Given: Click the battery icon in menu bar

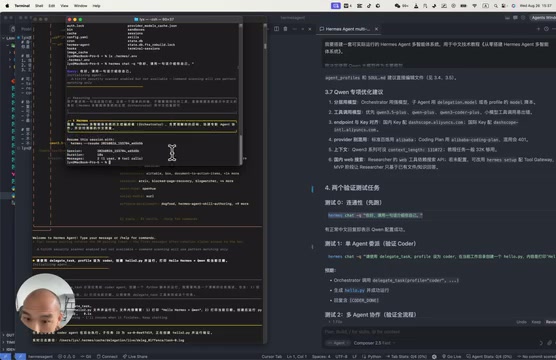Looking at the screenshot, I should [x=463, y=6].
